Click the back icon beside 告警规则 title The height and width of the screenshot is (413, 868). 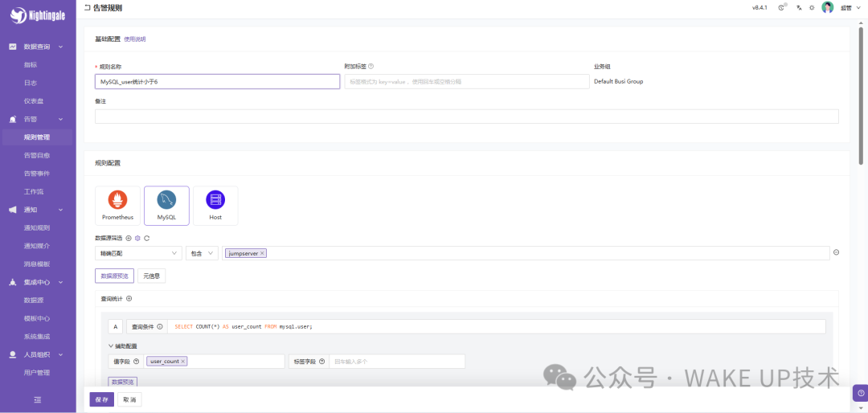[87, 8]
